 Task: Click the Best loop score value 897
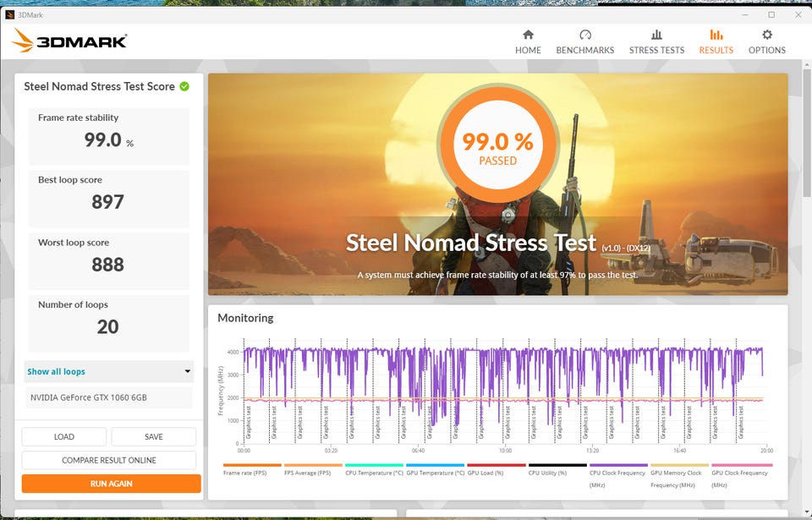[x=107, y=202]
